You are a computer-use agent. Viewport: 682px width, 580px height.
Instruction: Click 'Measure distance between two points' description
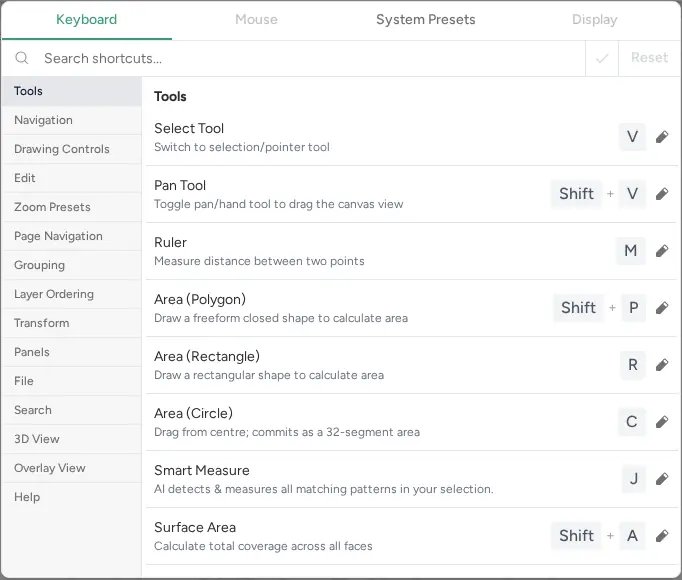click(259, 261)
